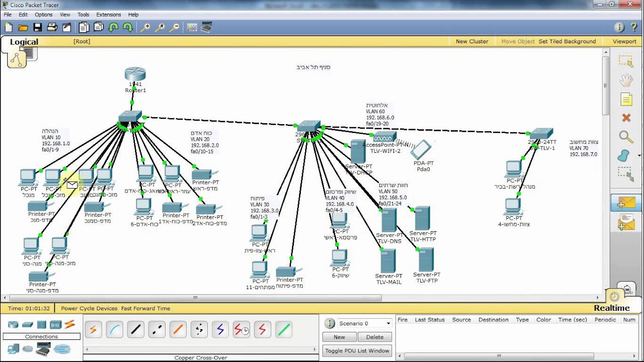Open the File menu
Image resolution: width=644 pixels, height=362 pixels.
8,15
